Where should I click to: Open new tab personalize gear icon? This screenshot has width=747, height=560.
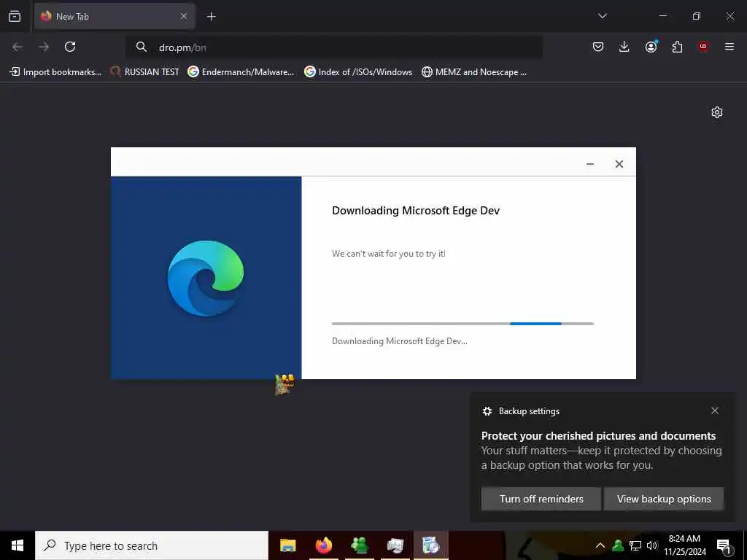point(716,112)
